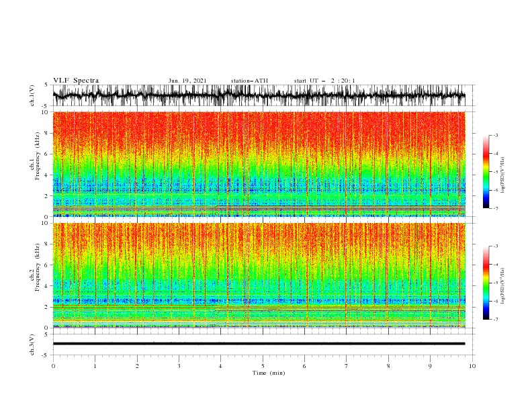Click the "station=ATH" label

pyautogui.click(x=249, y=81)
